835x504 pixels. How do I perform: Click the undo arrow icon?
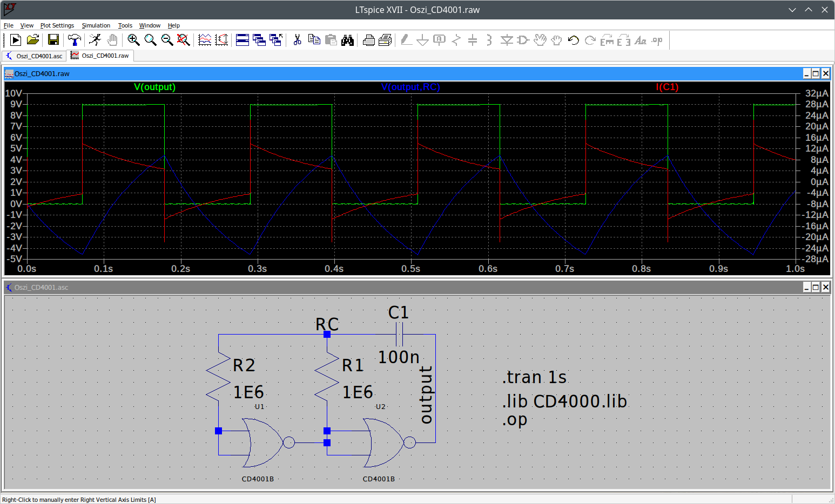(574, 40)
